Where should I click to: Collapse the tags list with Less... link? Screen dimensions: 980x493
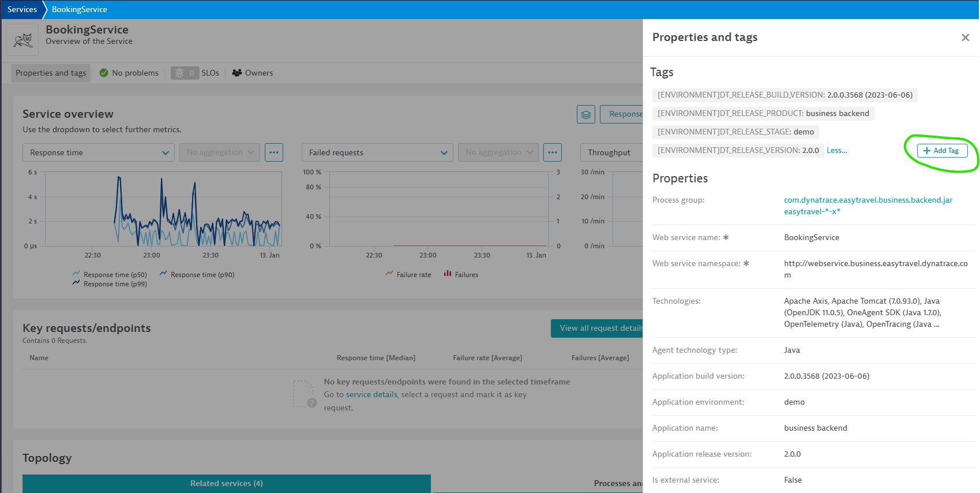[x=837, y=150]
